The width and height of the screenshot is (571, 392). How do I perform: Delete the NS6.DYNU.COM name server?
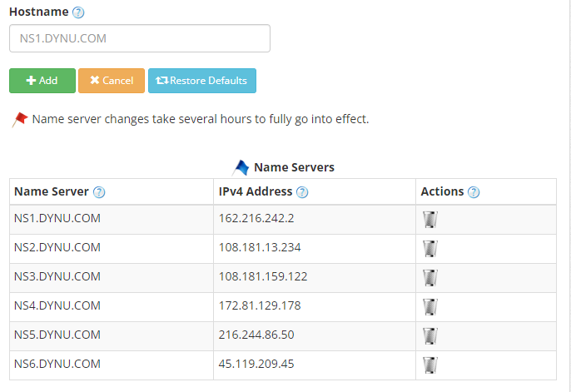(x=430, y=365)
